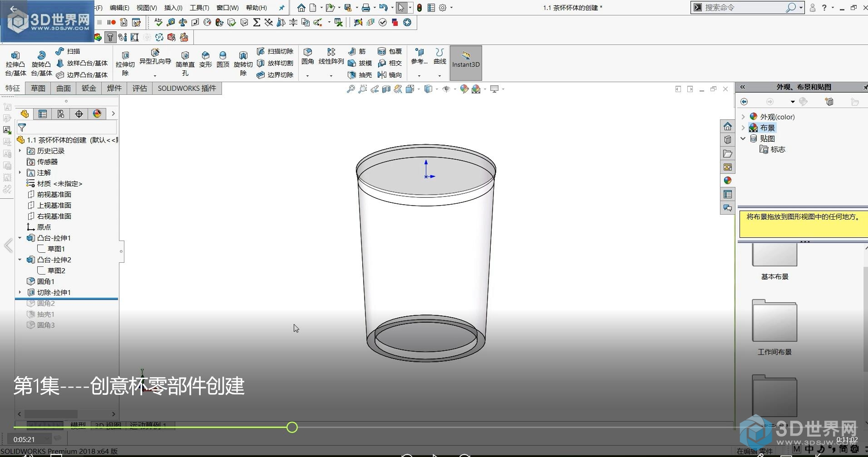The height and width of the screenshot is (457, 868).
Task: Select the Shell (抽壳) tool in ribbon
Action: click(360, 75)
